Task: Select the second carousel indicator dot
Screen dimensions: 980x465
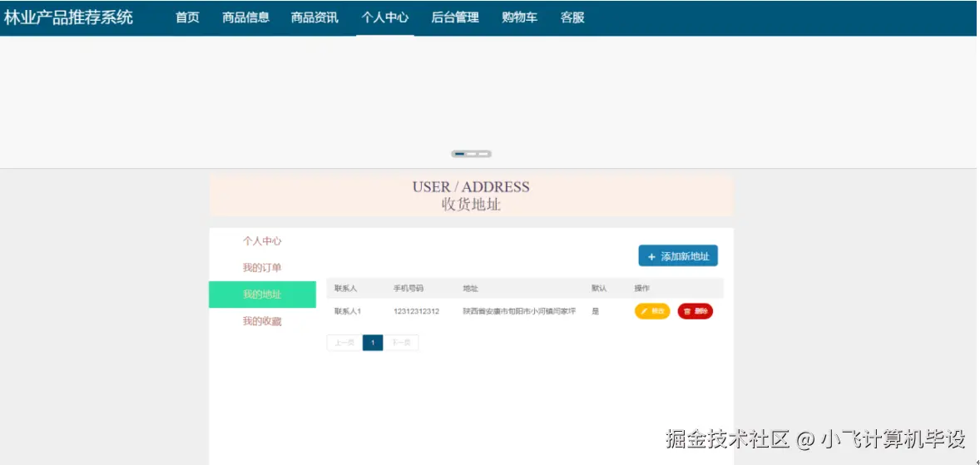Action: (x=471, y=154)
